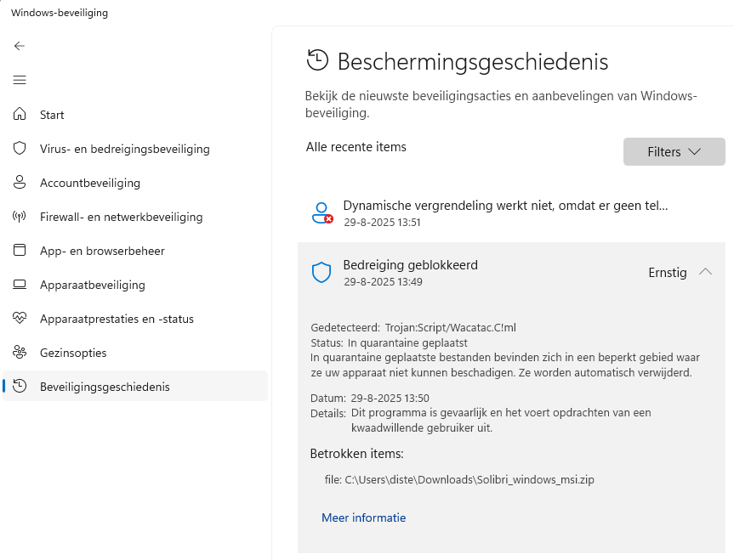Click the Beschermingsgeschiedenis page title

click(x=473, y=61)
